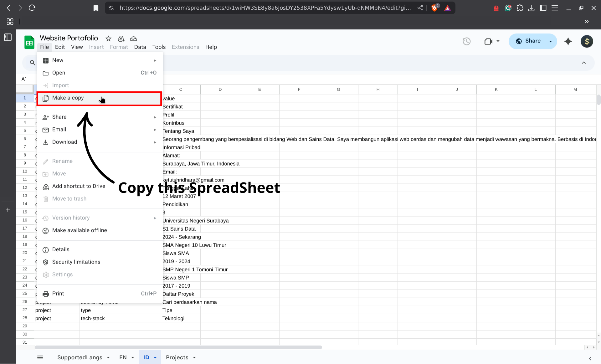
Task: Check the cloud document status icon
Action: point(134,38)
